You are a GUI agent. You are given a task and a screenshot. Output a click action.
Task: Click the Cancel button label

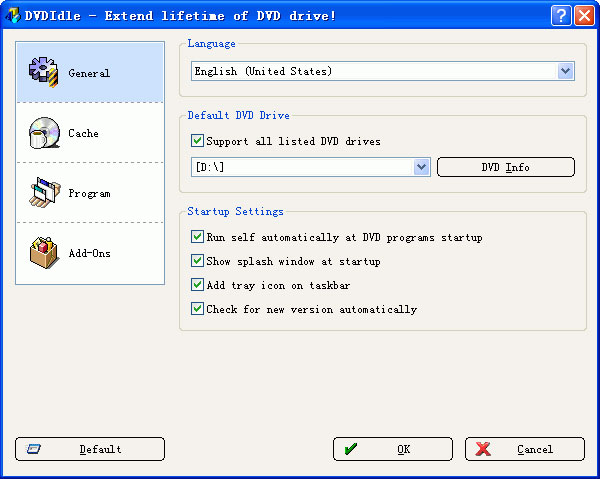pos(535,449)
